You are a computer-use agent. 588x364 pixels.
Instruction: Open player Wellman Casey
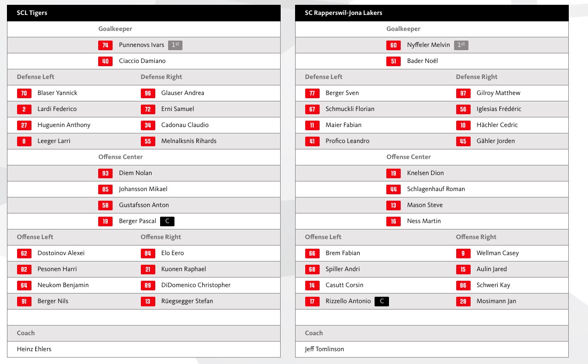497,253
